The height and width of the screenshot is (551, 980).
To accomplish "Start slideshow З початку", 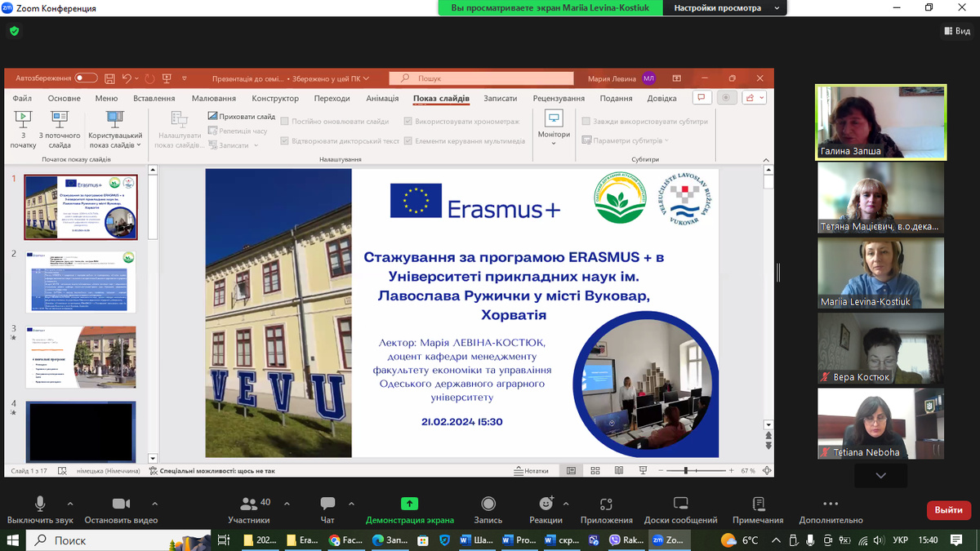I will click(x=23, y=129).
